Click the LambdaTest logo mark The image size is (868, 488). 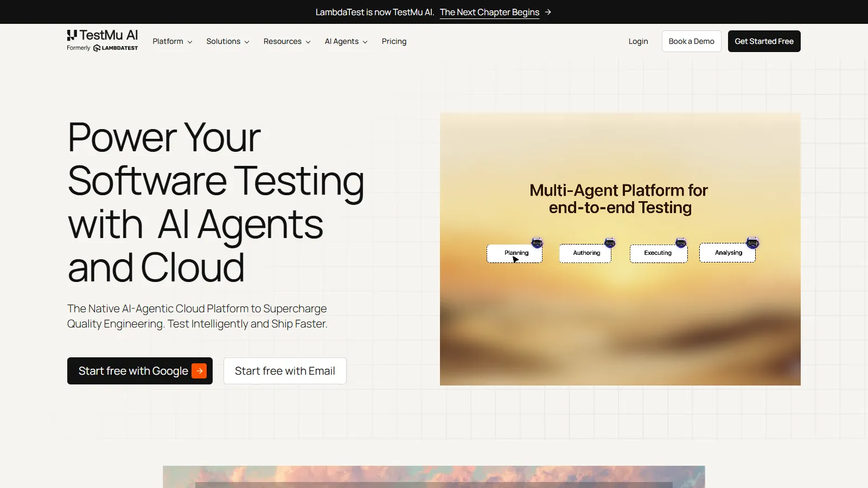pos(96,48)
